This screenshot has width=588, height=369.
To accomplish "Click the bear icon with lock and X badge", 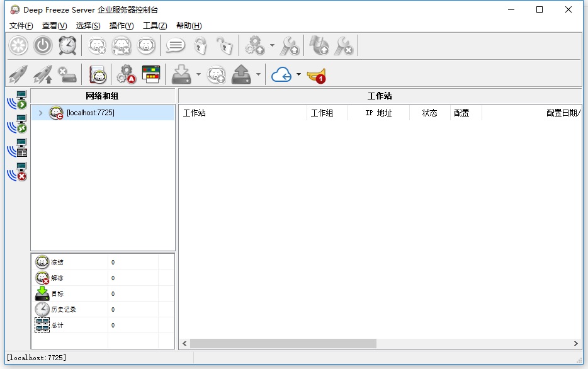I will [122, 45].
